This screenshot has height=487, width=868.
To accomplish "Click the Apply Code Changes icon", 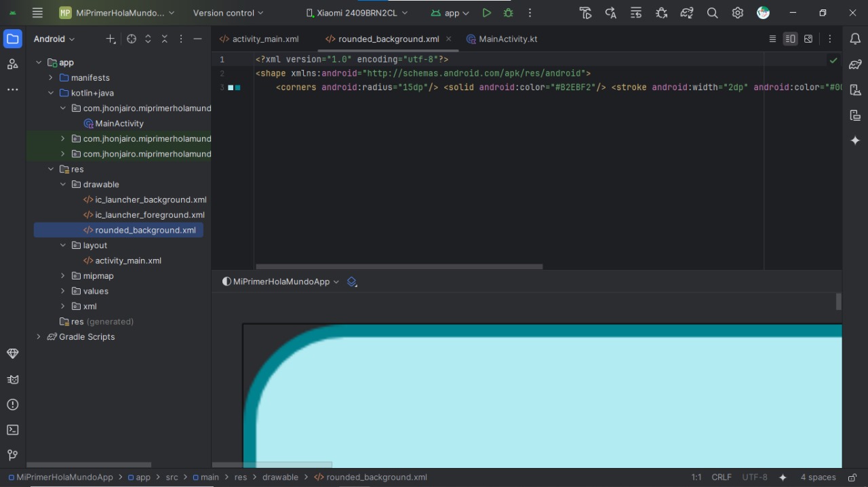I will point(635,13).
